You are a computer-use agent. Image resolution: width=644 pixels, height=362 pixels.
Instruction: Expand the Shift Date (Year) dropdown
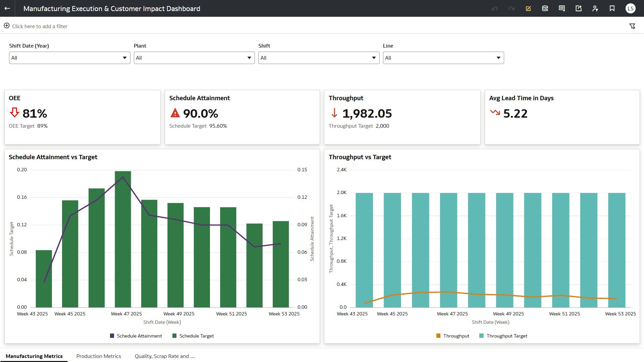69,58
